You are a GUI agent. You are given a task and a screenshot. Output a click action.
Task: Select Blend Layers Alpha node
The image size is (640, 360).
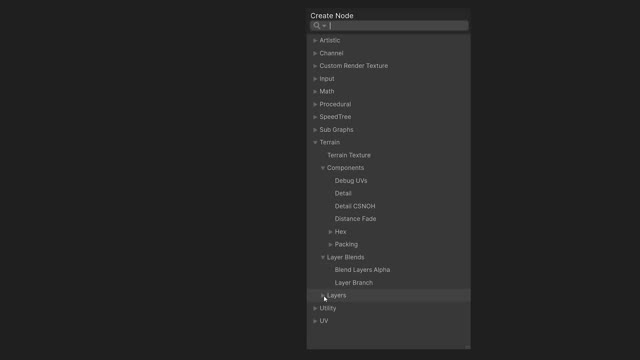pyautogui.click(x=362, y=270)
